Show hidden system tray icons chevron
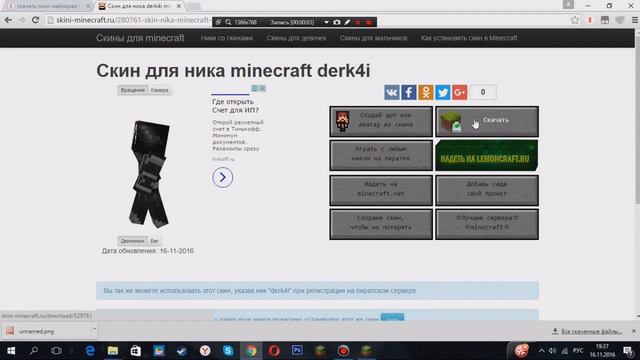Screen dimensions: 640x360 [x=541, y=351]
